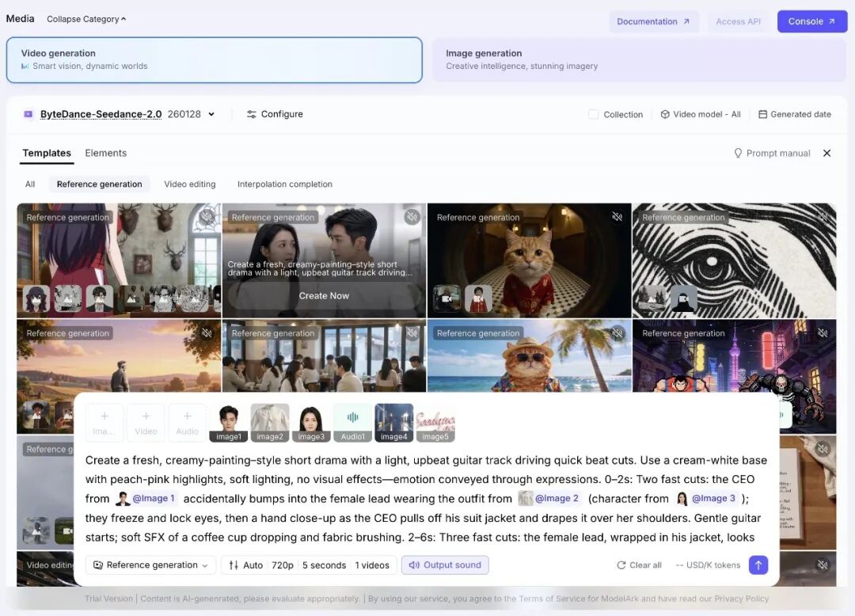855x616 pixels.
Task: Add a video reference with the plus tile
Action: point(146,422)
